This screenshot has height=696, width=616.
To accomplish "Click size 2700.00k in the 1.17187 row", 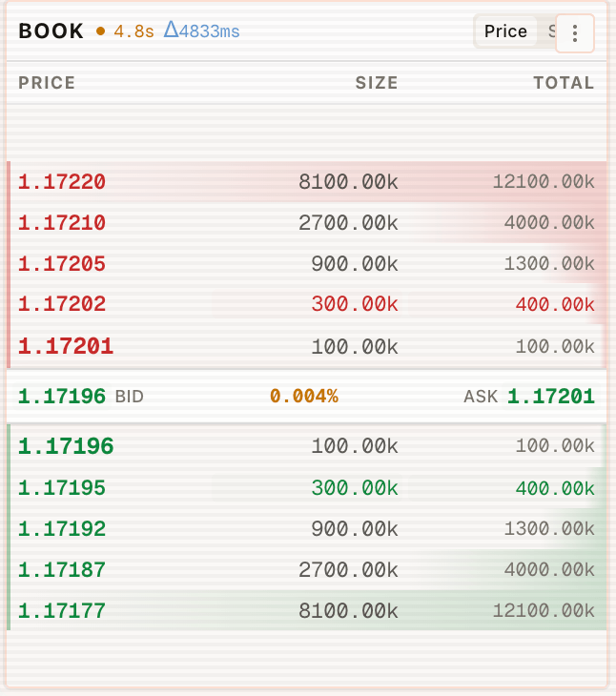I will pyautogui.click(x=348, y=570).
